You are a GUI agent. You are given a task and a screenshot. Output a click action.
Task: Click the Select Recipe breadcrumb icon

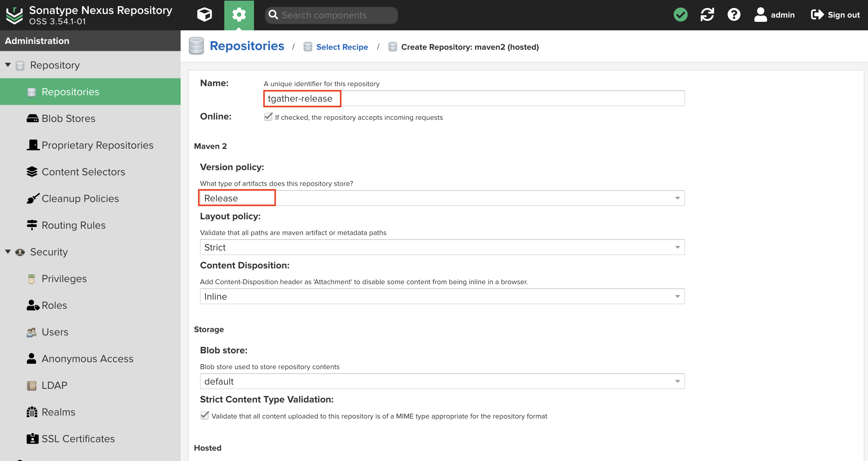tap(307, 46)
